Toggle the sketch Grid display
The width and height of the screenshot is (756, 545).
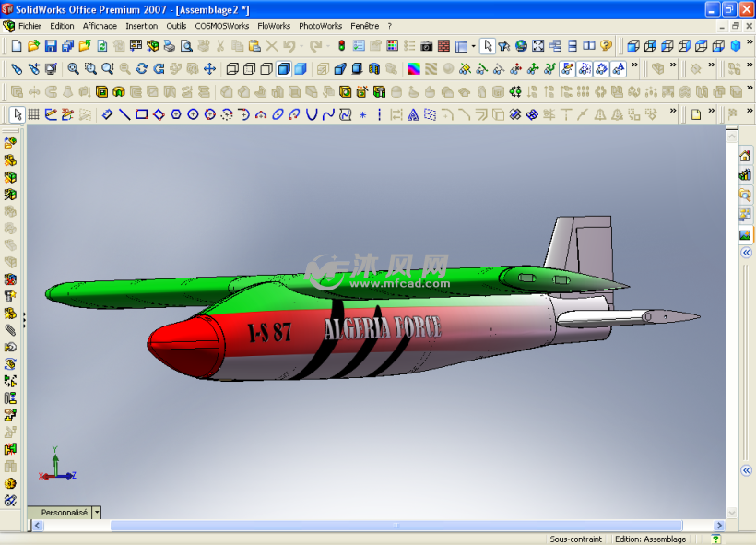[34, 114]
